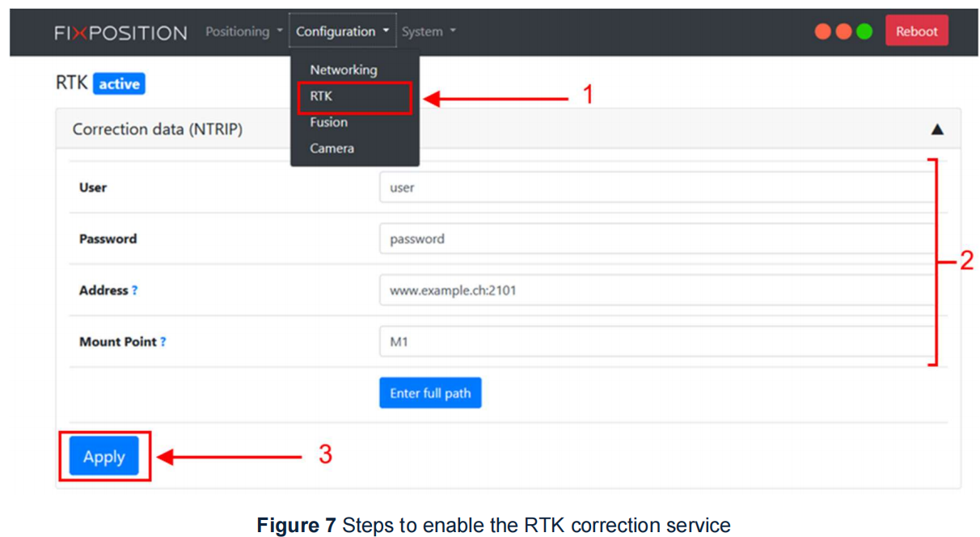Open the Positioning dropdown menu

[x=239, y=31]
